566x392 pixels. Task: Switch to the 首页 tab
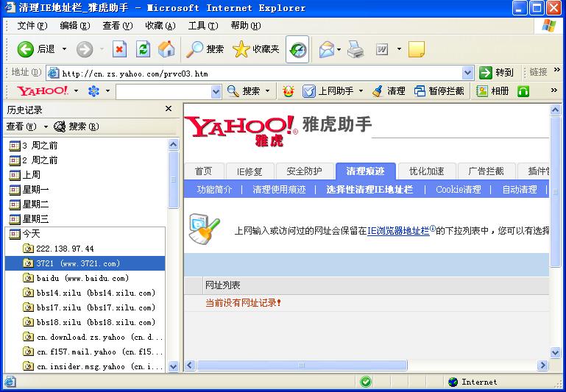click(x=204, y=171)
